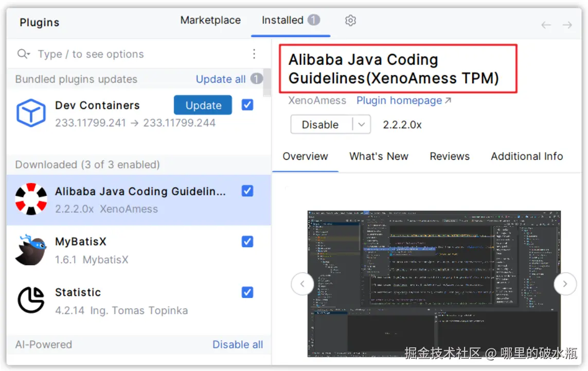The image size is (588, 371).
Task: Click Update for Dev Containers
Action: point(203,105)
